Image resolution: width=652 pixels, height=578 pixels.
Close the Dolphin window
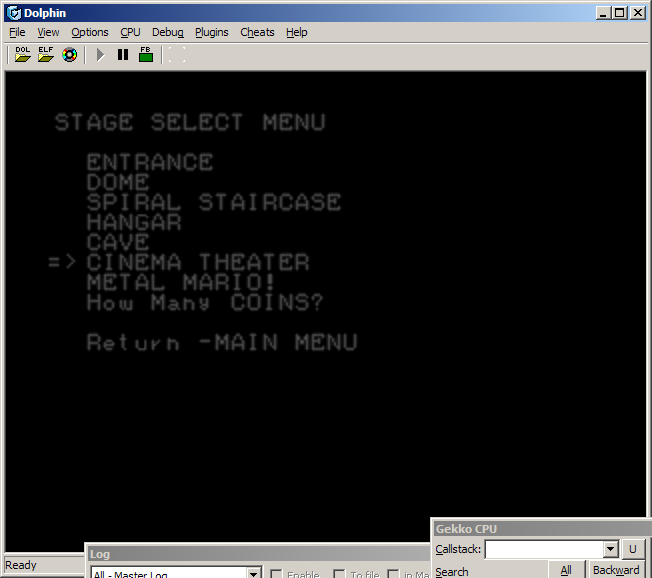click(x=637, y=13)
